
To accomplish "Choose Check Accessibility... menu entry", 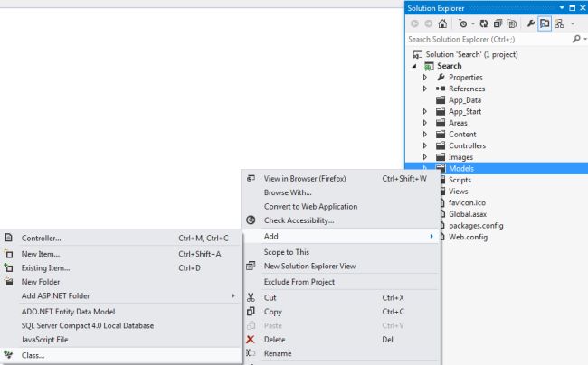I will [x=340, y=220].
